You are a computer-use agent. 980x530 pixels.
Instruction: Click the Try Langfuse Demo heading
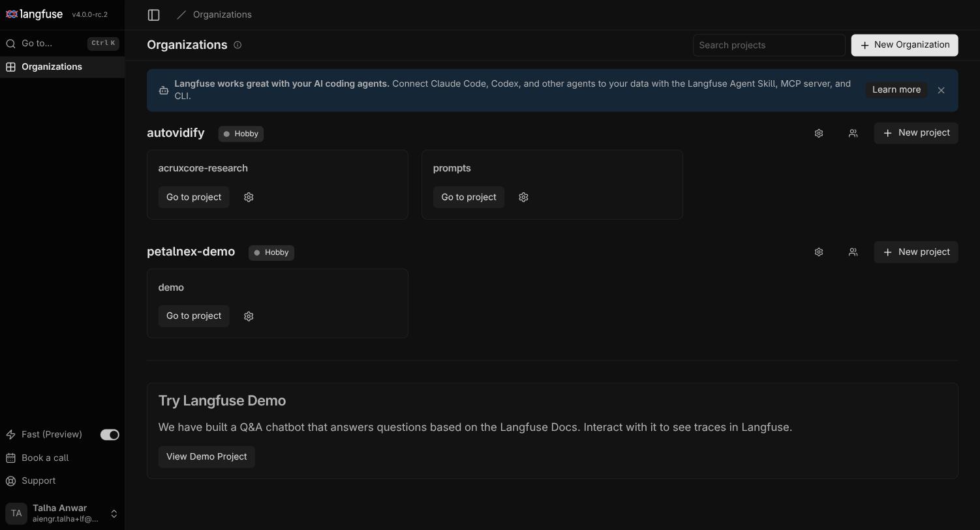[222, 401]
